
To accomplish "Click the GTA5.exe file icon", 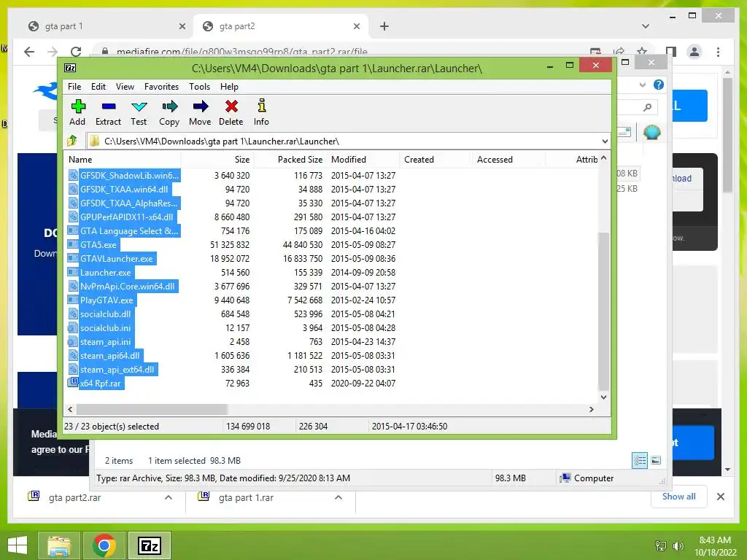I will [73, 244].
